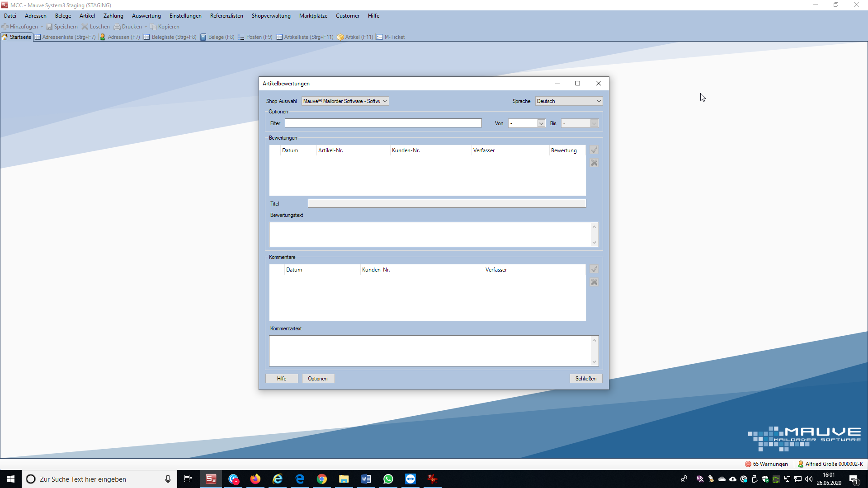Open the Sprache language dropdown
This screenshot has width=868, height=488.
(599, 101)
